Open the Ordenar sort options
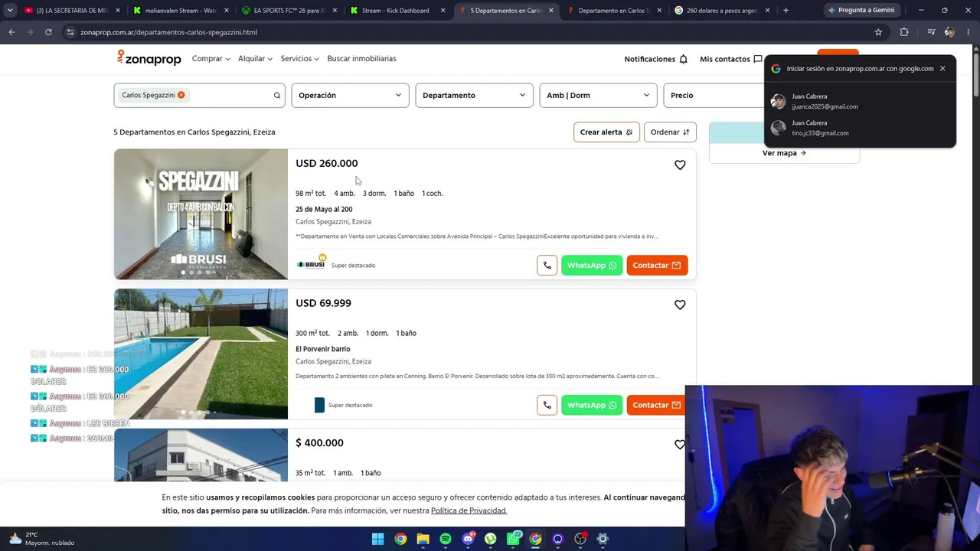 (x=670, y=132)
